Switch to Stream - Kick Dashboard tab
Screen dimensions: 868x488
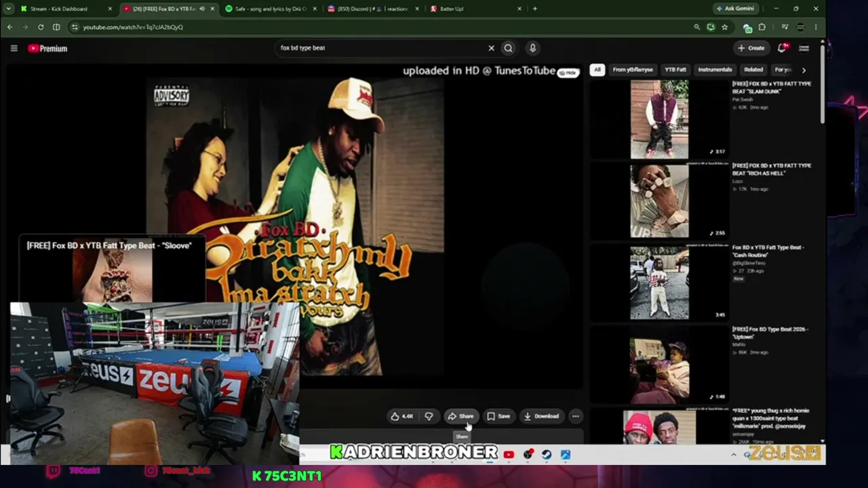click(65, 9)
